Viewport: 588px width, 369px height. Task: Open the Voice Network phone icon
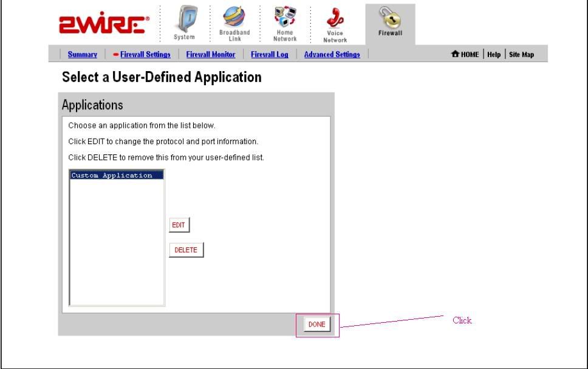click(335, 17)
